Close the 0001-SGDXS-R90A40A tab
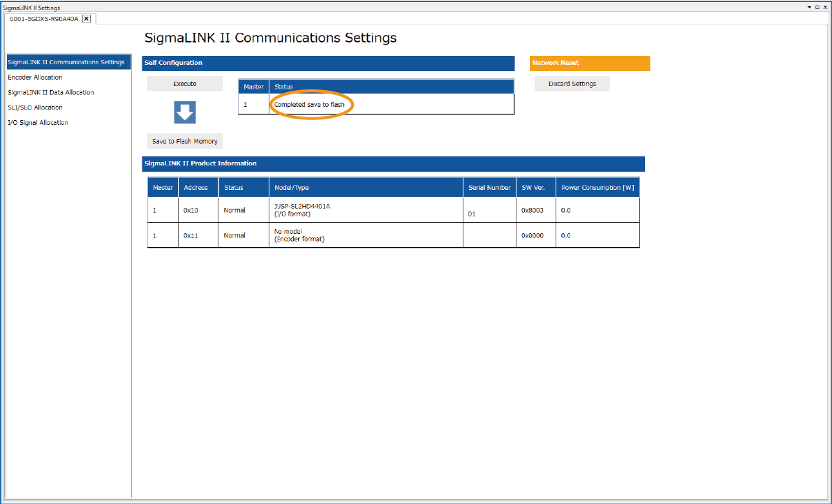832x504 pixels. (x=87, y=19)
